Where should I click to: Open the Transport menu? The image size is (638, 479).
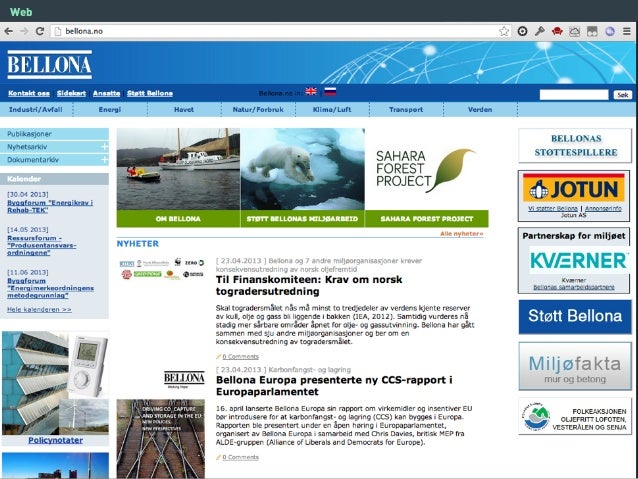point(406,109)
